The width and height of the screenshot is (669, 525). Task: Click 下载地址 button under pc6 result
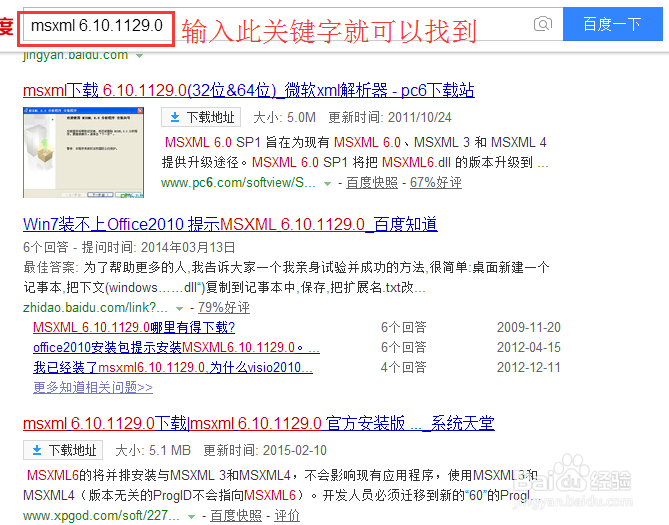(201, 117)
